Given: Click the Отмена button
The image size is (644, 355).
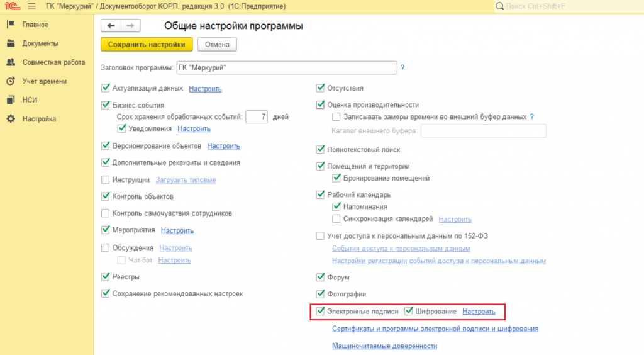Looking at the screenshot, I should pos(217,45).
